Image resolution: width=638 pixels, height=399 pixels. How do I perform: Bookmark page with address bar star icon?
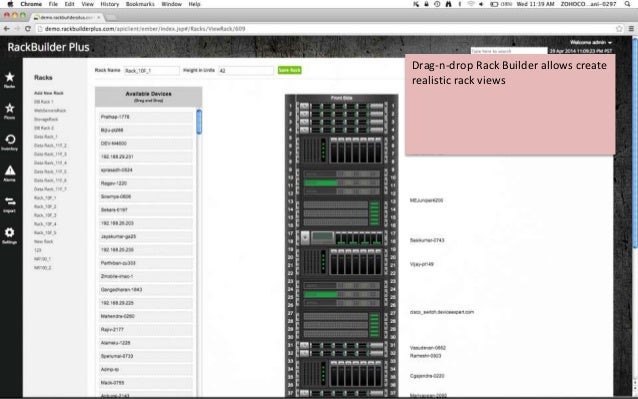tap(619, 29)
